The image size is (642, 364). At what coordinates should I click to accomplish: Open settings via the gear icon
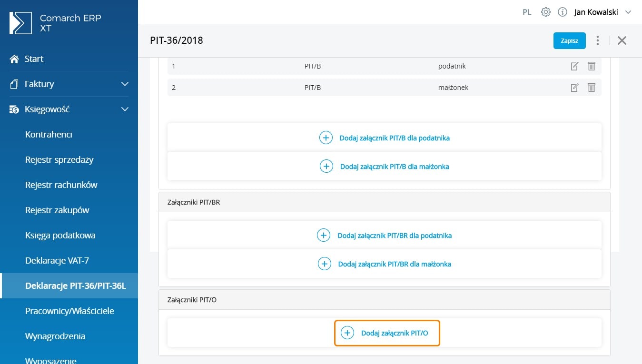[546, 12]
